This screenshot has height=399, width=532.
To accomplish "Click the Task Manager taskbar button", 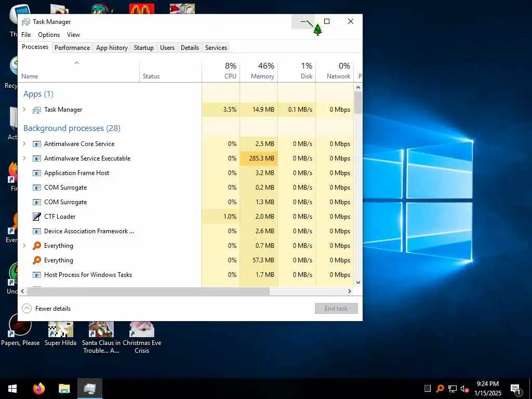I will (89, 389).
